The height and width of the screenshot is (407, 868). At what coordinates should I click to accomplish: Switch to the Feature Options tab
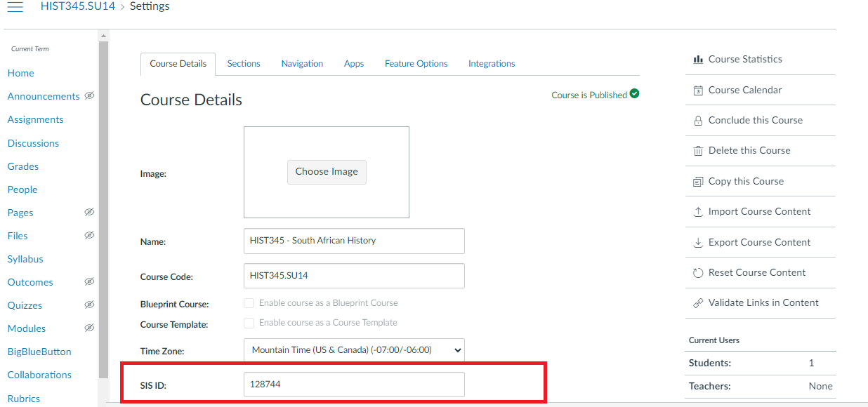tap(416, 63)
